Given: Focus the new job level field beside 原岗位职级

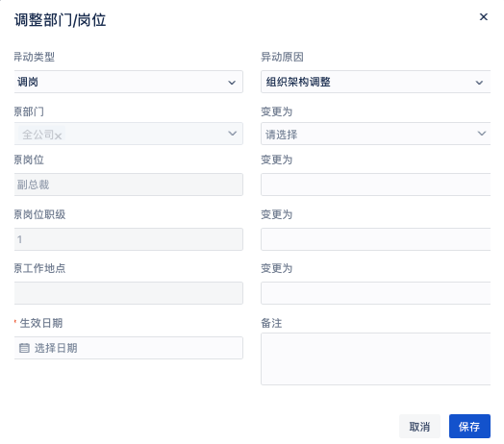Looking at the screenshot, I should click(375, 239).
